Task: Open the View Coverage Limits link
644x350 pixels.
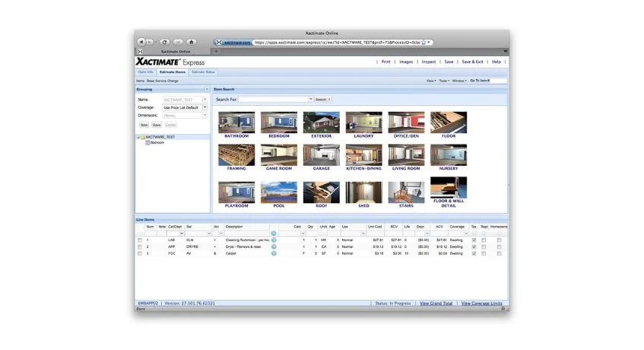Action: pyautogui.click(x=481, y=303)
